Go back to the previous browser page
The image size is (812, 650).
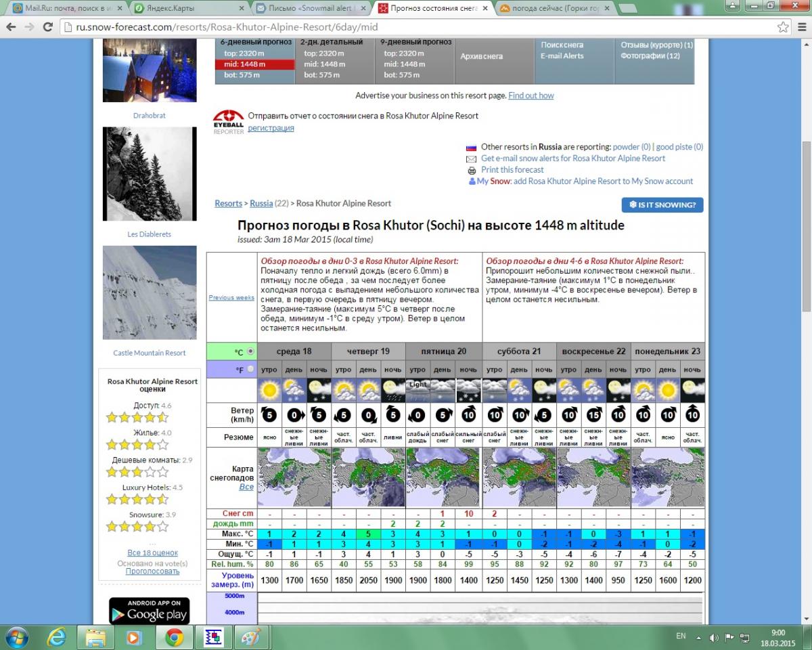(x=11, y=28)
